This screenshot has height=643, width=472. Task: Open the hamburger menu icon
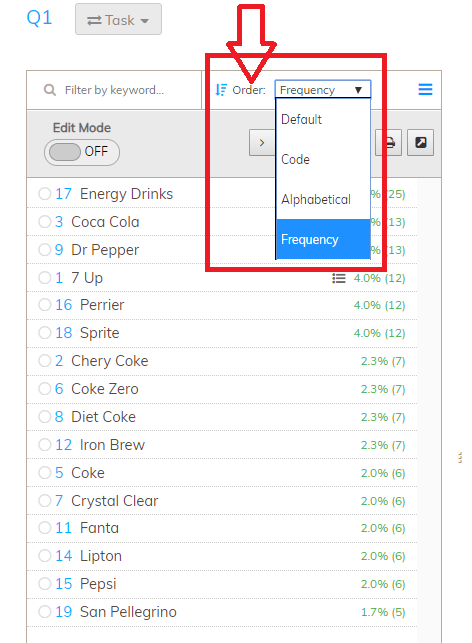click(425, 89)
